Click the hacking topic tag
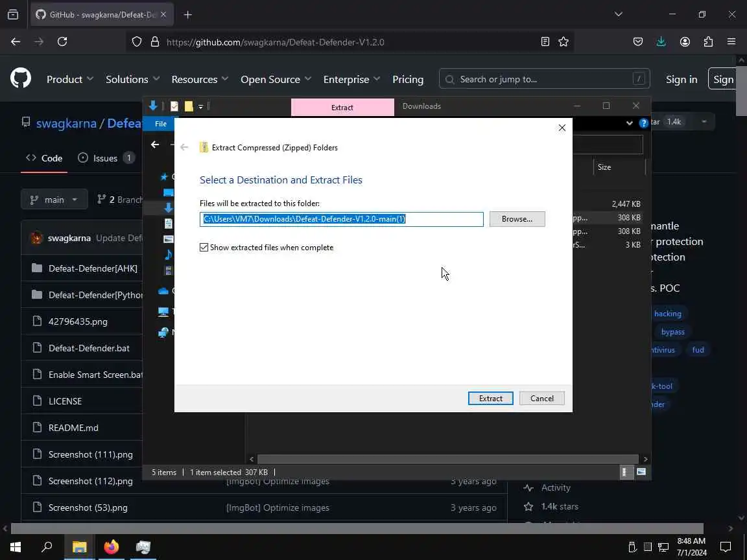 667,313
